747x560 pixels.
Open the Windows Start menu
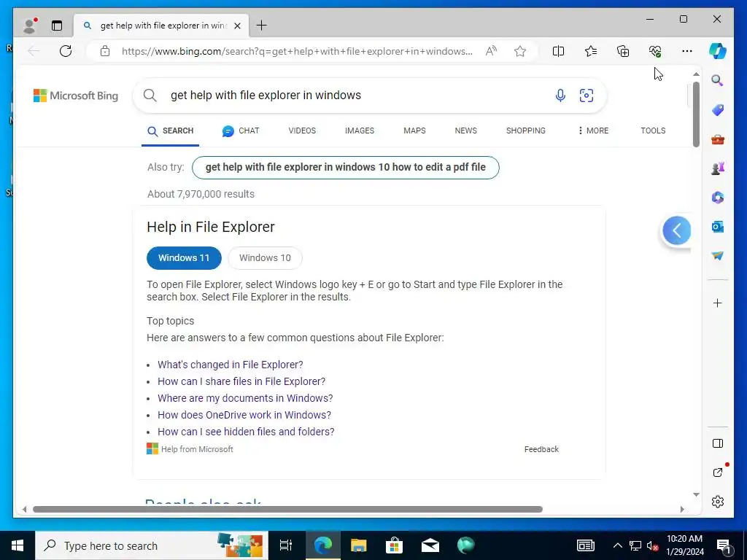pyautogui.click(x=18, y=545)
